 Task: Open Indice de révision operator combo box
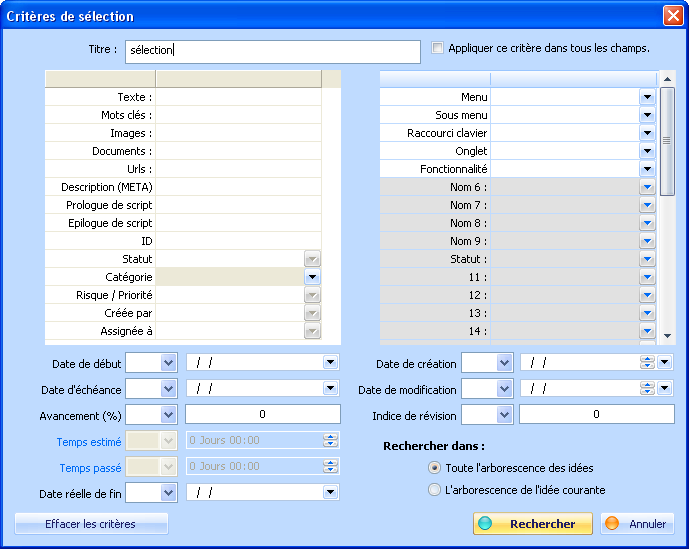487,415
